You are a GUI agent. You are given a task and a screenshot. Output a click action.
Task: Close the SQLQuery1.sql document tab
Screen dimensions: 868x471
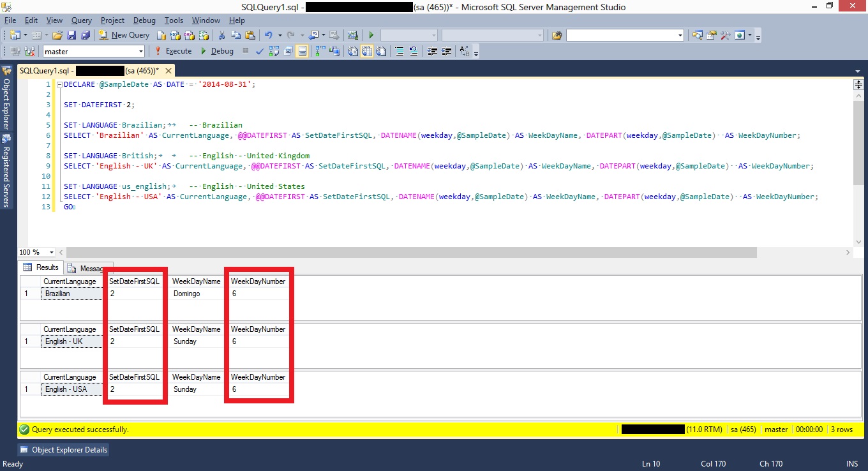168,70
